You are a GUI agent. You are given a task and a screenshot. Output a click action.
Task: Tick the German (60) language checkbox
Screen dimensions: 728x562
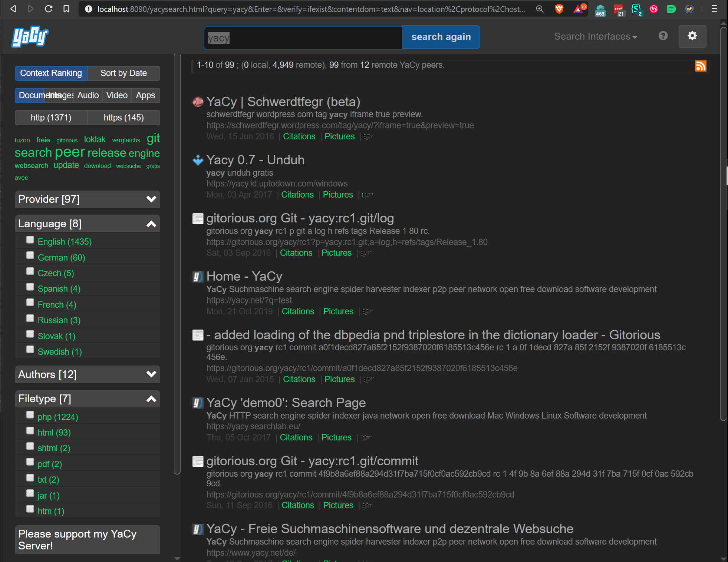(x=30, y=255)
